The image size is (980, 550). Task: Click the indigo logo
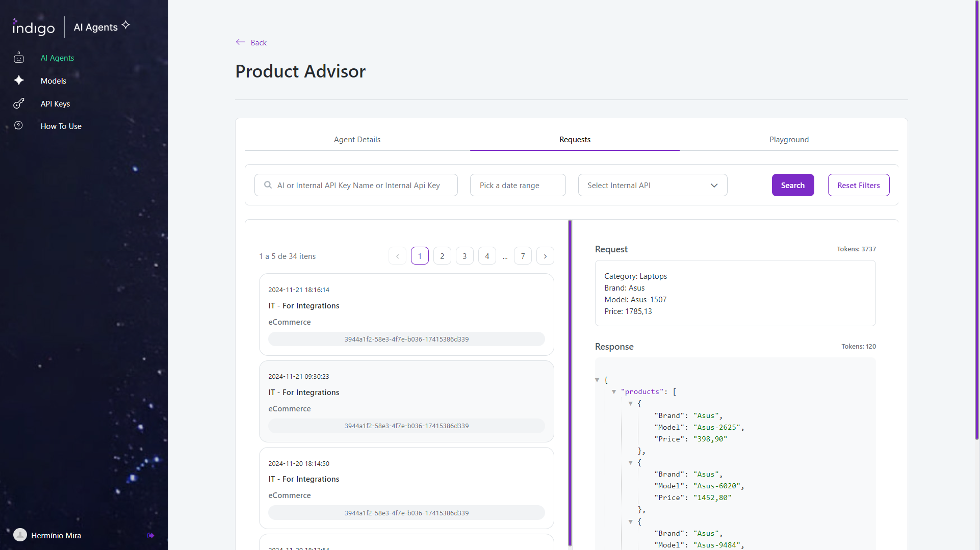(34, 27)
